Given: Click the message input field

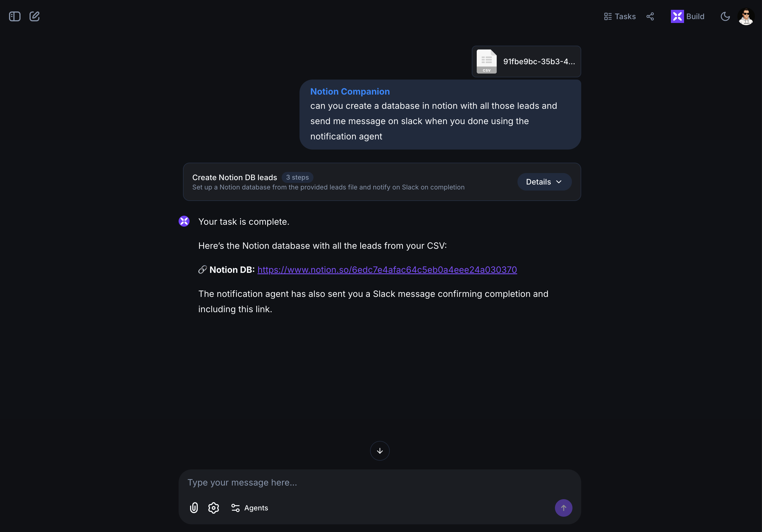Looking at the screenshot, I should [365, 483].
